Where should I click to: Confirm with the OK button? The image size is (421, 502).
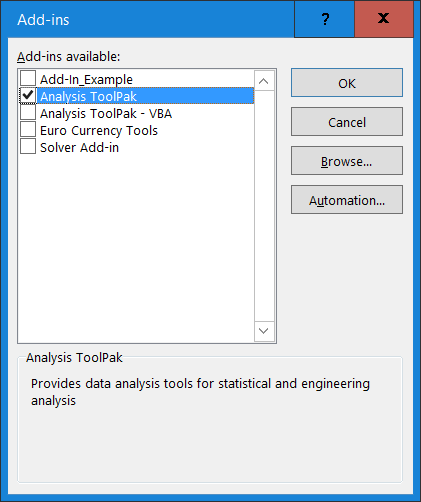click(347, 83)
